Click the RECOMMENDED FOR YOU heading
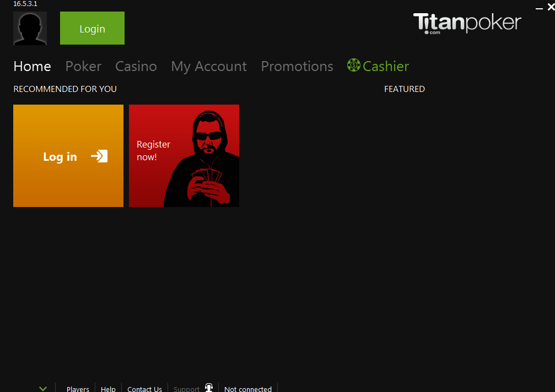555x392 pixels. coord(65,89)
